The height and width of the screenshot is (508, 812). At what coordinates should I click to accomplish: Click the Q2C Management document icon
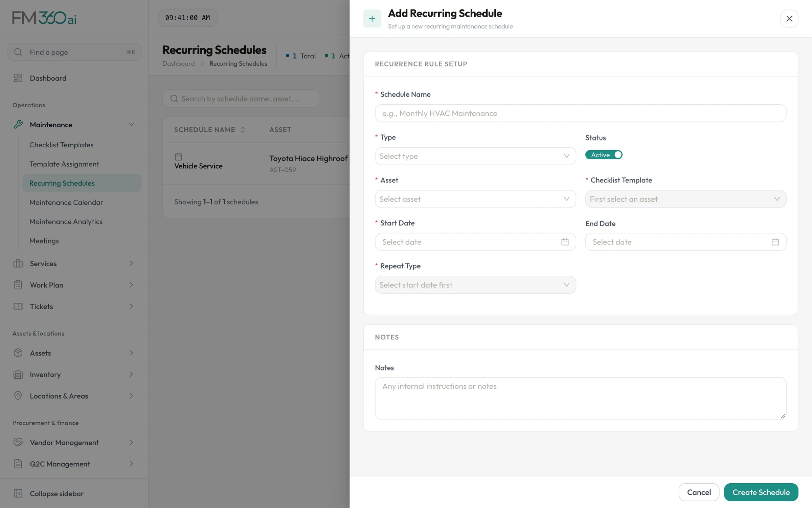(x=18, y=464)
